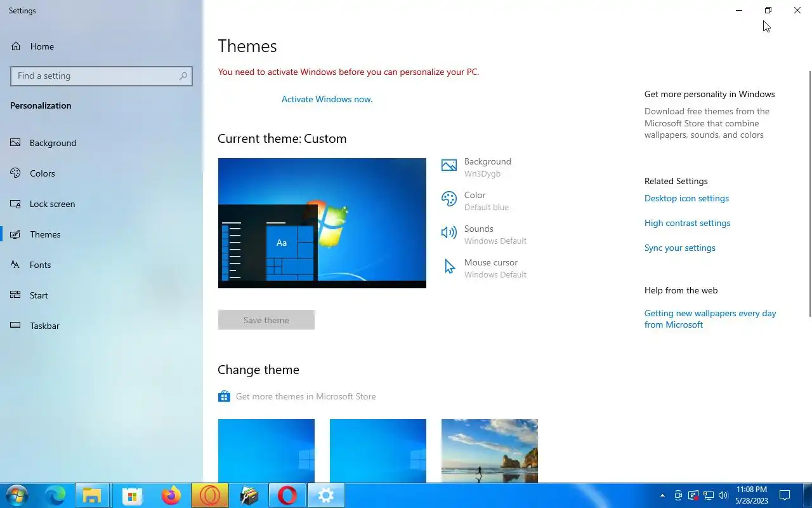Click the current theme preview image

[322, 223]
